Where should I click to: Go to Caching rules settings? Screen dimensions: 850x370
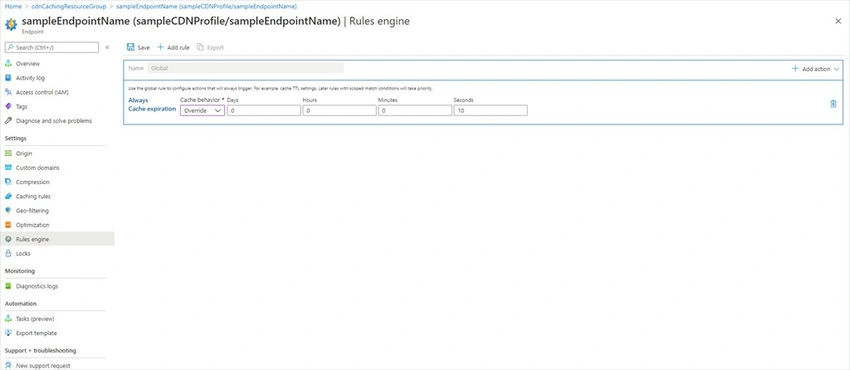pyautogui.click(x=33, y=196)
